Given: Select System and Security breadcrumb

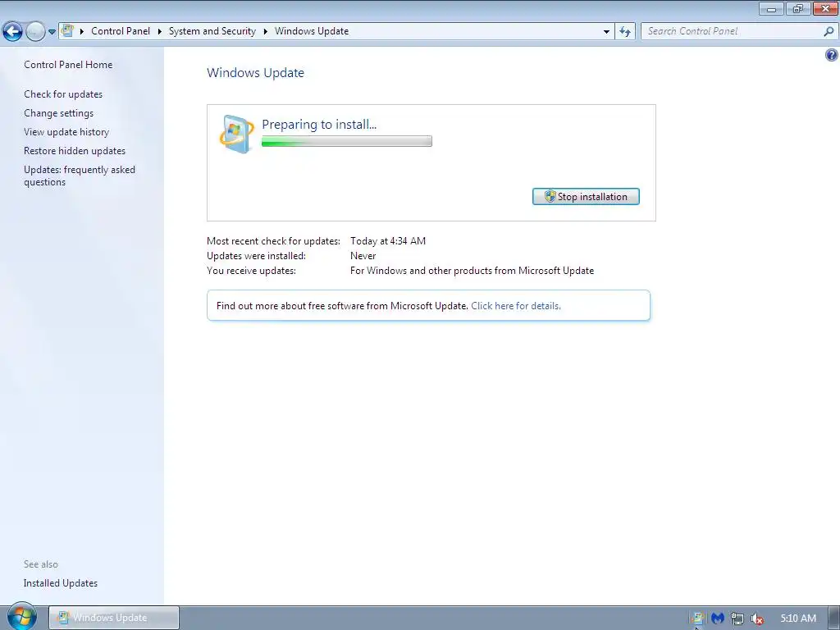Looking at the screenshot, I should [212, 31].
